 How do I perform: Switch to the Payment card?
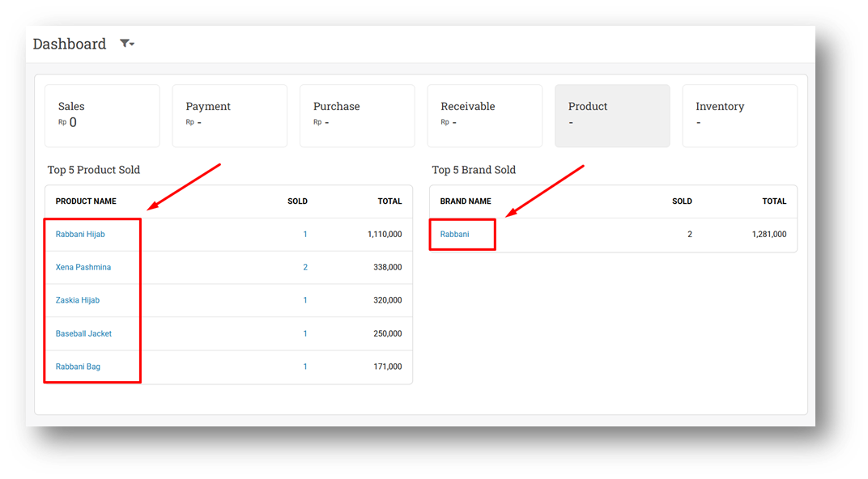click(229, 116)
